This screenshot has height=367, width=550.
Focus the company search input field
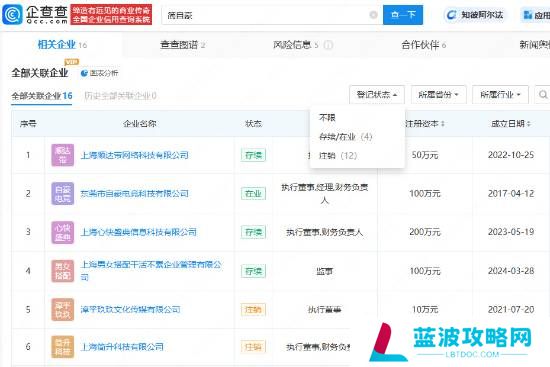coord(272,15)
